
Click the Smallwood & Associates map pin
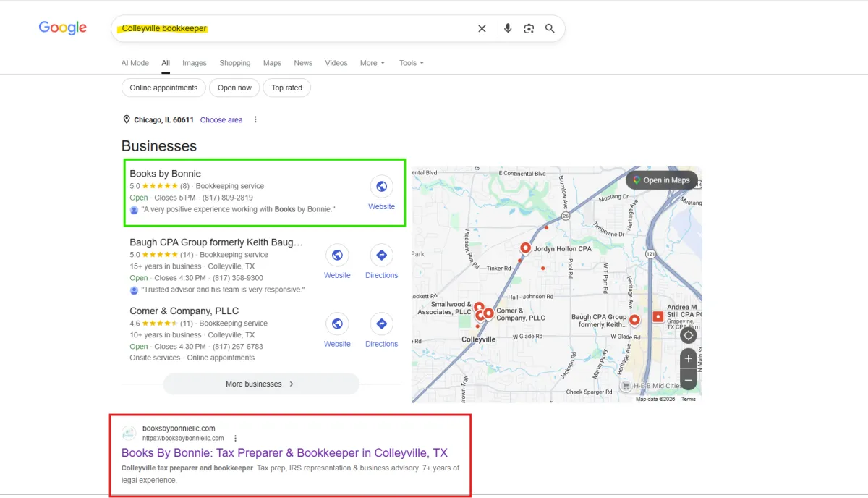(478, 308)
